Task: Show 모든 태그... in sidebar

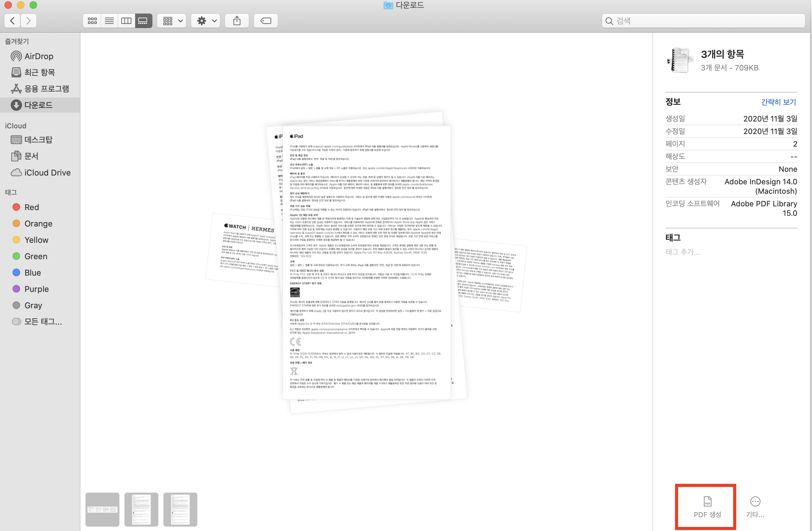Action: 43,321
